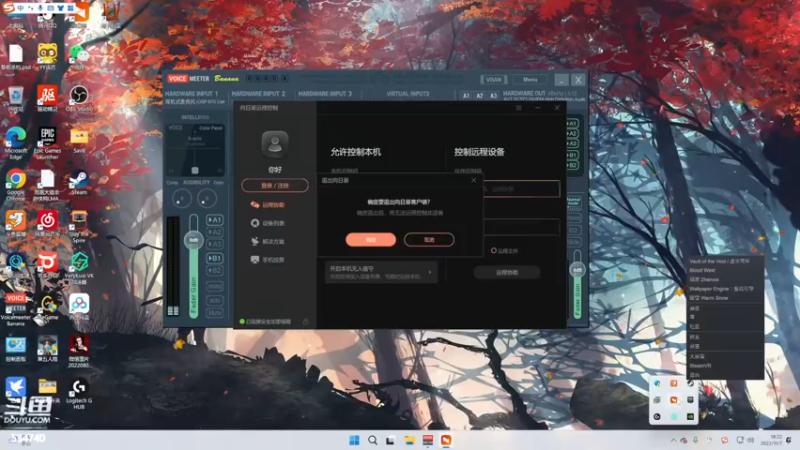Click the user avatar in remote control app

pos(275,144)
